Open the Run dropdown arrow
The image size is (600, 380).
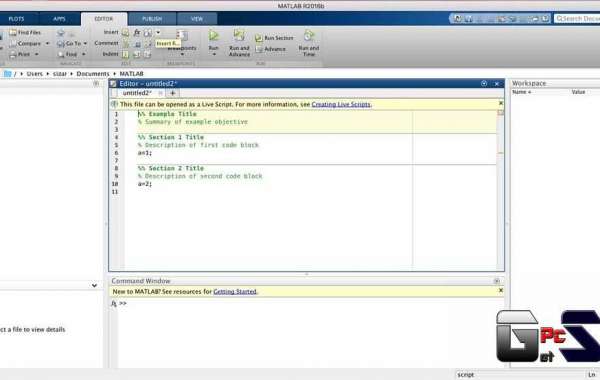click(x=214, y=54)
